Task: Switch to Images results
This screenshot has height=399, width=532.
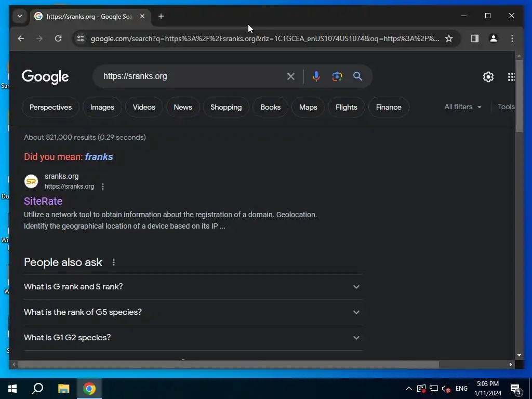Action: coord(102,107)
